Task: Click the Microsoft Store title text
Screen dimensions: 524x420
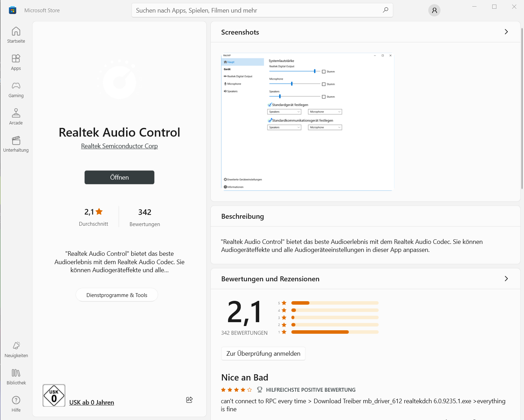Action: click(x=42, y=10)
